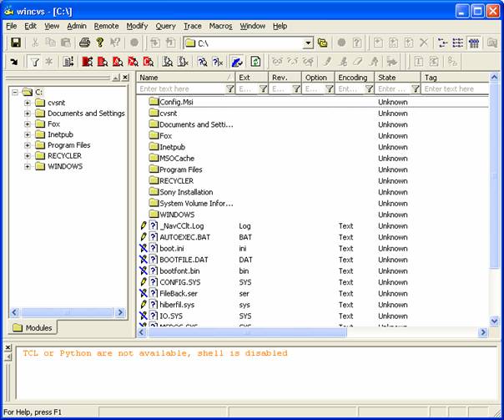Click the context help arrow icon

(116, 43)
